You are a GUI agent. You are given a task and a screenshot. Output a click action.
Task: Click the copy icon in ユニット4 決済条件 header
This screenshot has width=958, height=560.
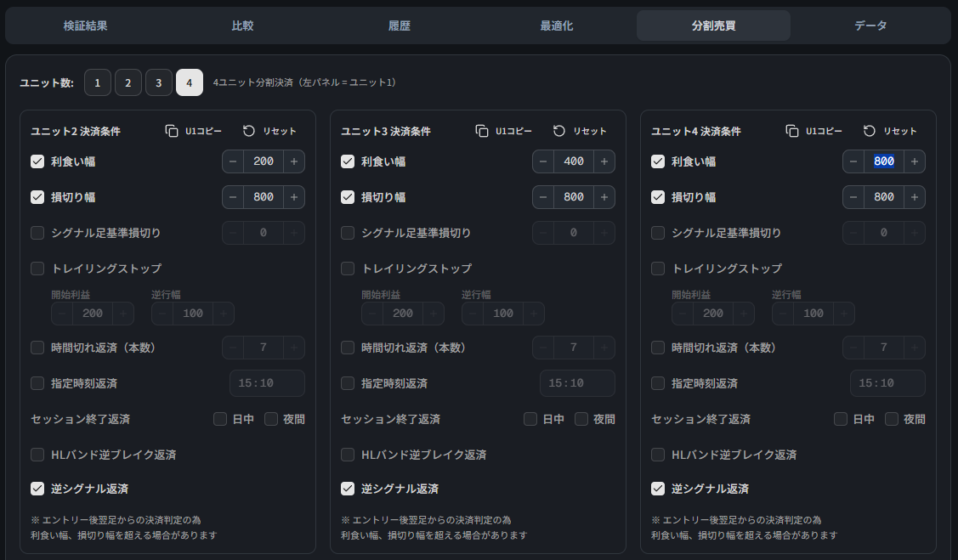coord(792,132)
